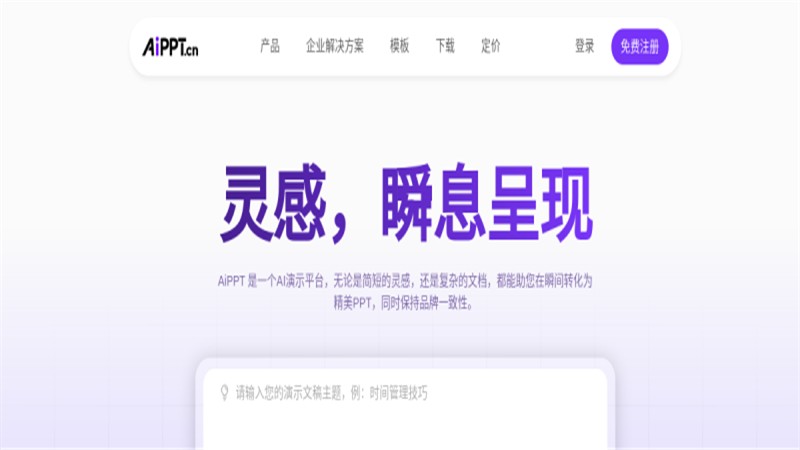
Task: Click the 免费注册 button
Action: 640,46
